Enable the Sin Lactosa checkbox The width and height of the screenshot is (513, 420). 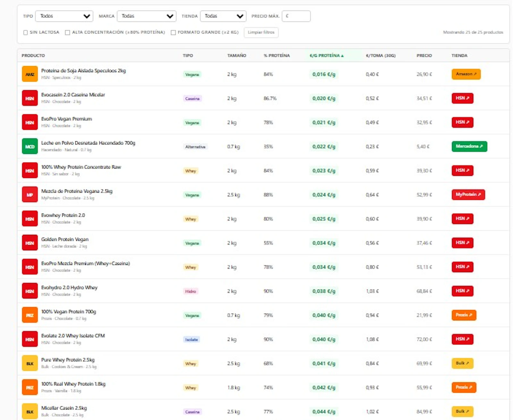click(25, 32)
